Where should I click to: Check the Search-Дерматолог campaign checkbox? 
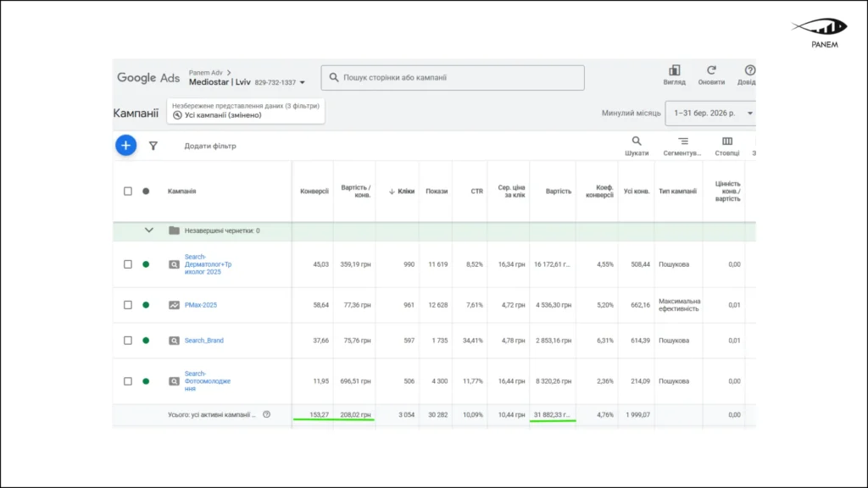pyautogui.click(x=128, y=264)
